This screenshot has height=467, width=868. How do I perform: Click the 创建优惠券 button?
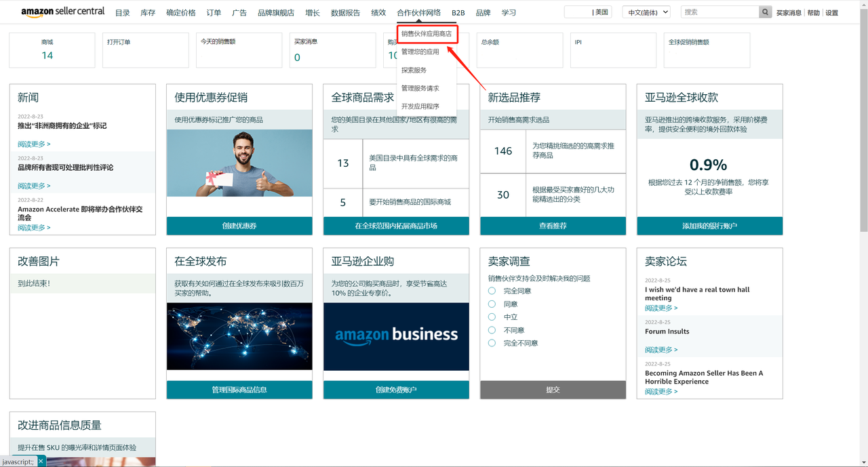pyautogui.click(x=239, y=226)
